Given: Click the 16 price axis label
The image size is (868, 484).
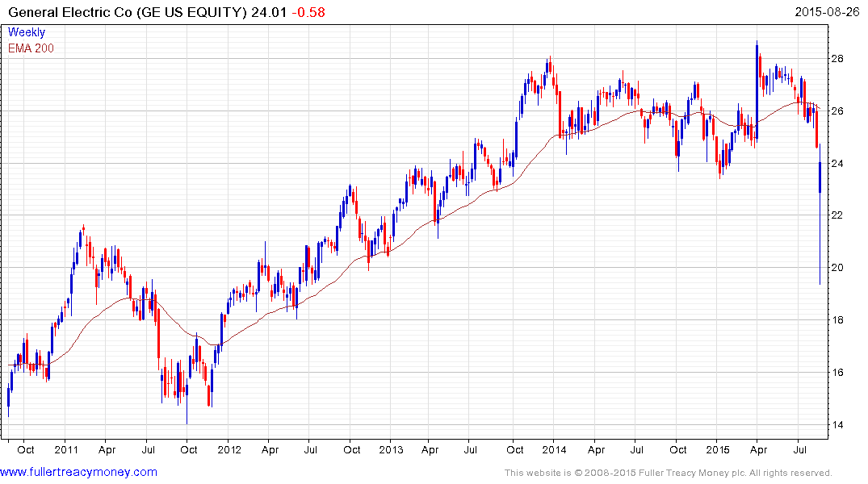Looking at the screenshot, I should 837,372.
